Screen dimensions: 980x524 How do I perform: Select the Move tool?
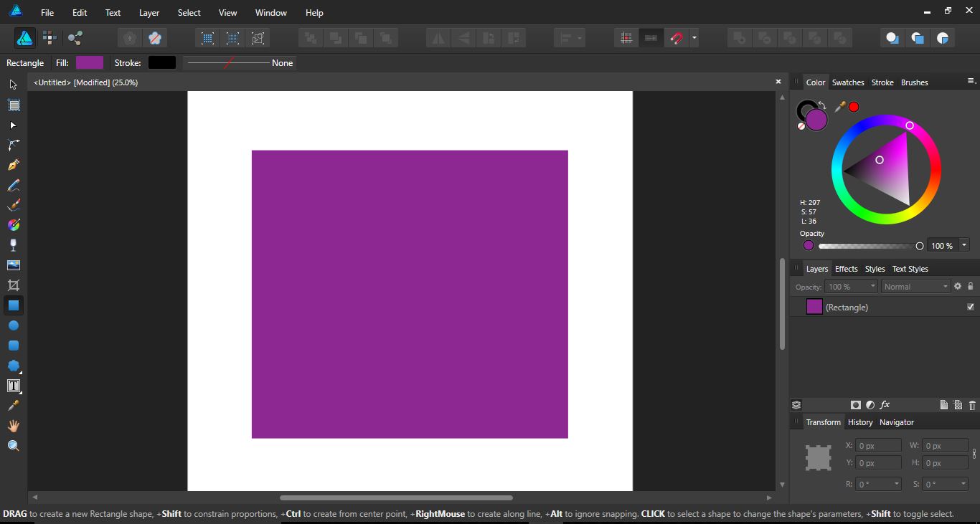[x=13, y=85]
